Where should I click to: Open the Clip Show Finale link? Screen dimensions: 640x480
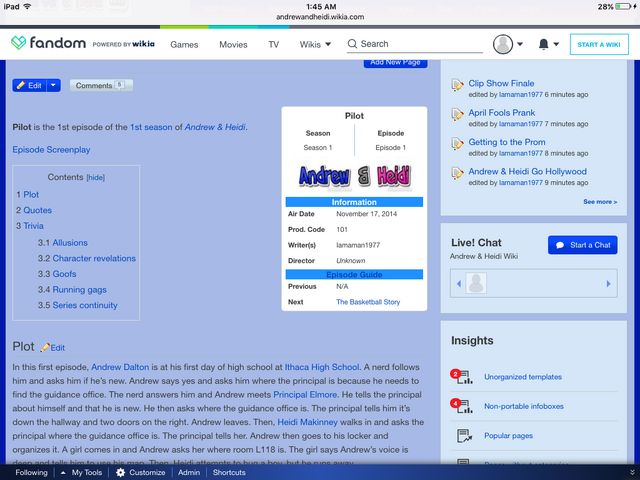point(501,83)
